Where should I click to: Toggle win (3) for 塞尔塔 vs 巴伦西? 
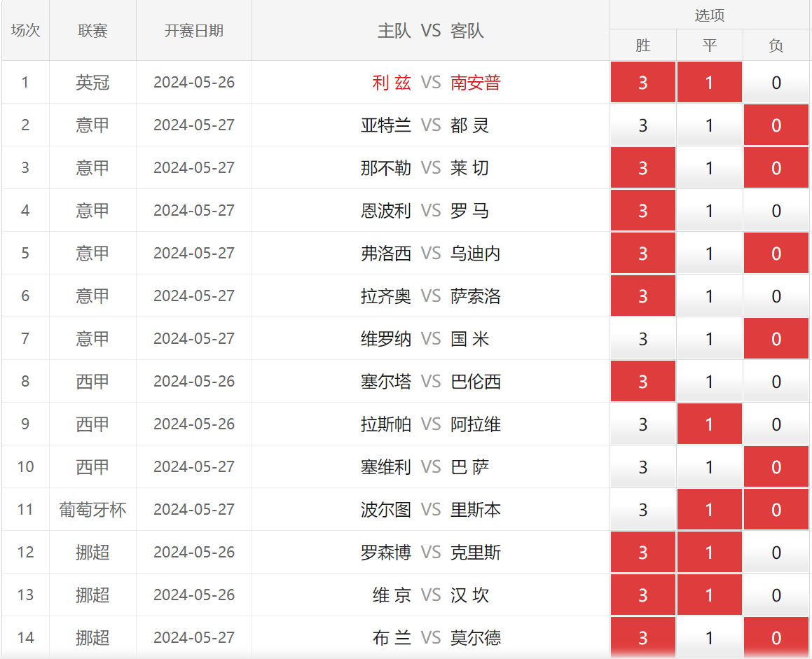(x=642, y=382)
